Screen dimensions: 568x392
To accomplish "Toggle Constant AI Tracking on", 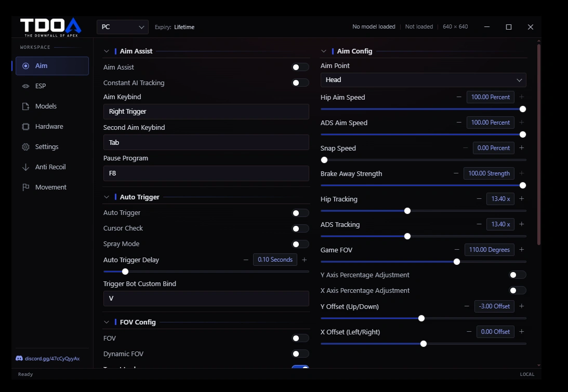I will tap(300, 83).
